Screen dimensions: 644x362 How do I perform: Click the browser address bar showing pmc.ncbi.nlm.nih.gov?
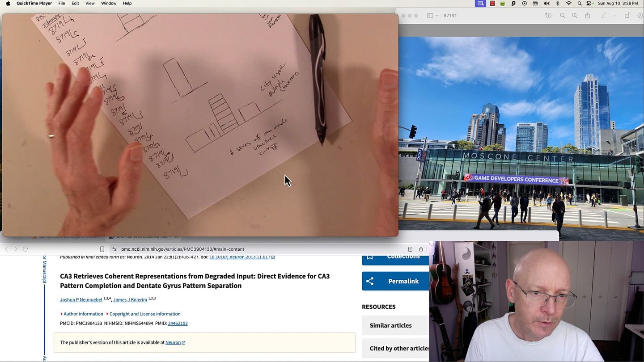pos(182,249)
